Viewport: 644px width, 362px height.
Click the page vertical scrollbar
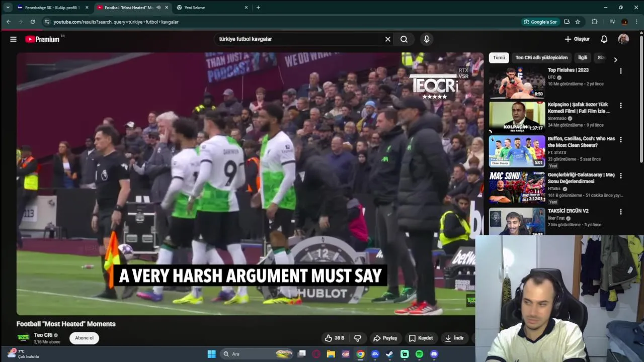(641, 98)
